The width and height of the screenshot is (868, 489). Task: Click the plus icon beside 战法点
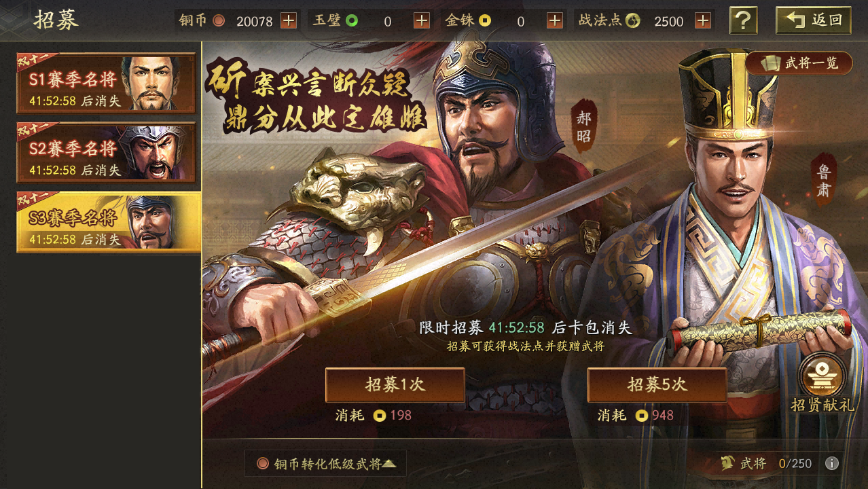[x=703, y=21]
